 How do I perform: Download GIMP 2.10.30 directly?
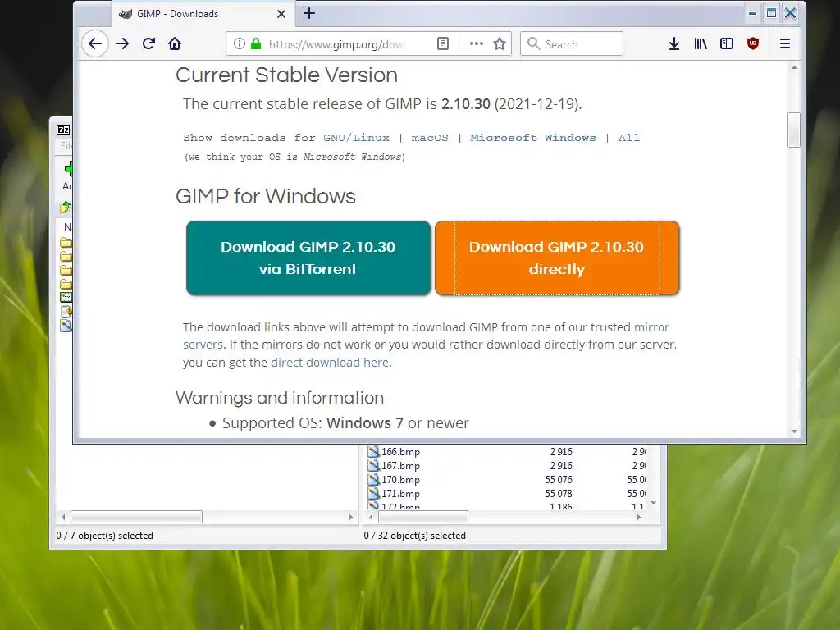557,258
